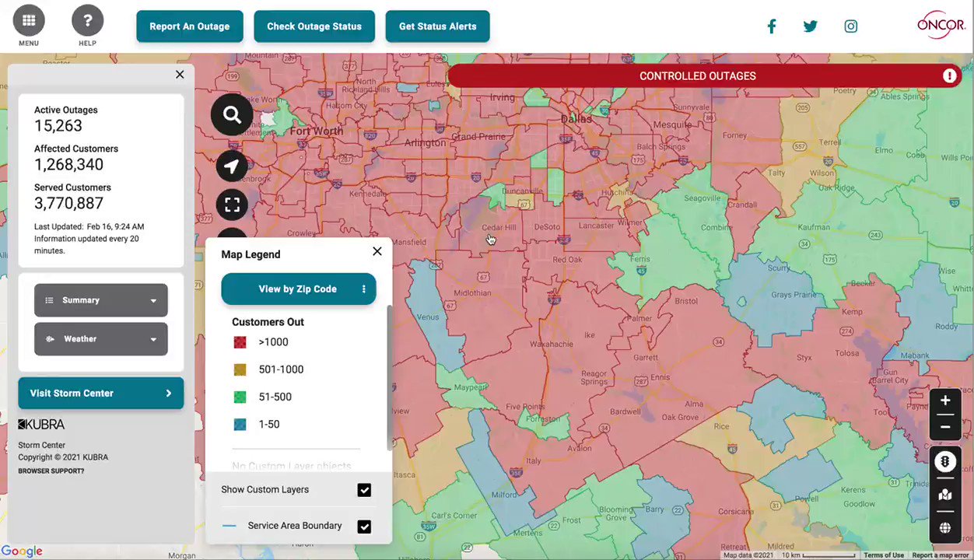Viewport: 974px width, 560px height.
Task: Click the Dallas label on map
Action: click(576, 119)
